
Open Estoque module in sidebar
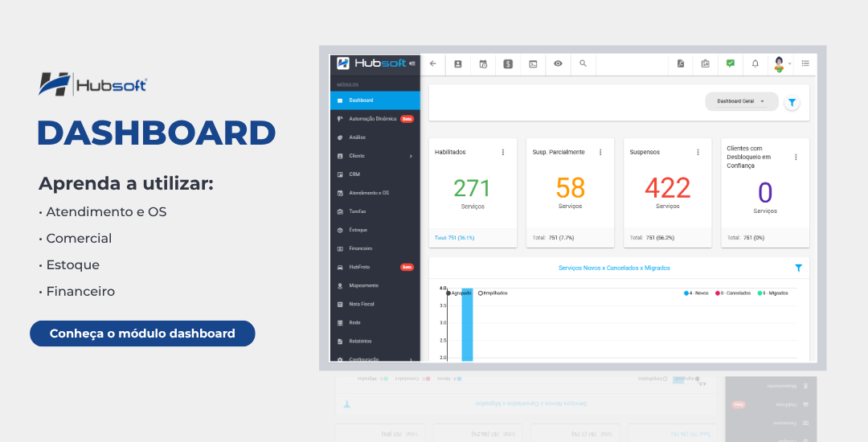(x=375, y=230)
